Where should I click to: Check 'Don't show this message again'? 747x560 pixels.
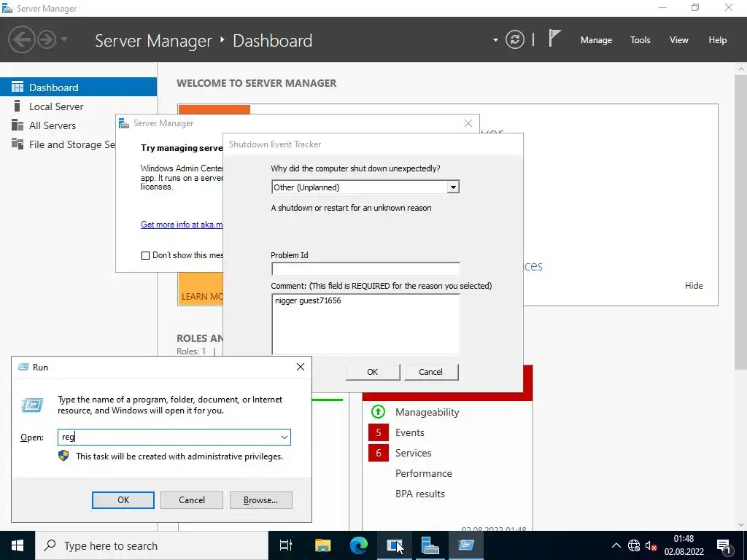pos(145,255)
